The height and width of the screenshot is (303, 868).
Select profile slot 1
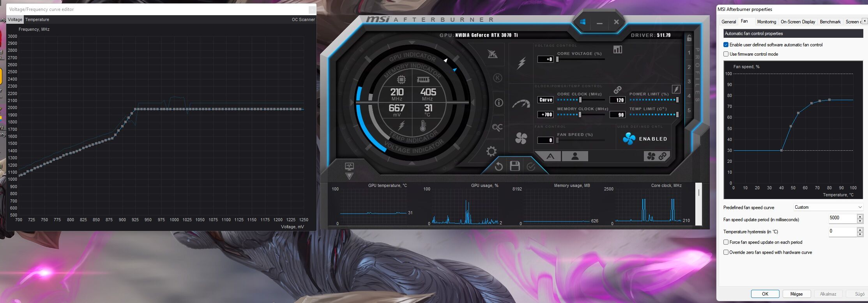(x=689, y=53)
